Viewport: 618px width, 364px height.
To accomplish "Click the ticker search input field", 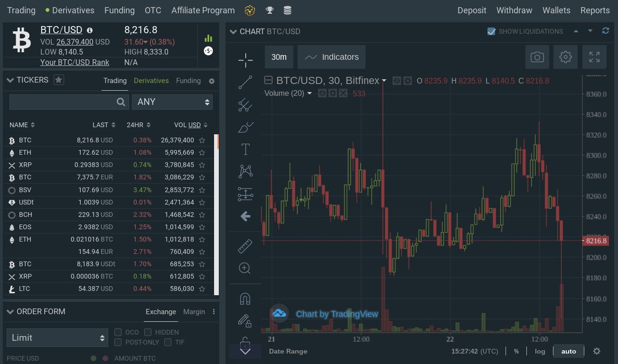I will (69, 102).
